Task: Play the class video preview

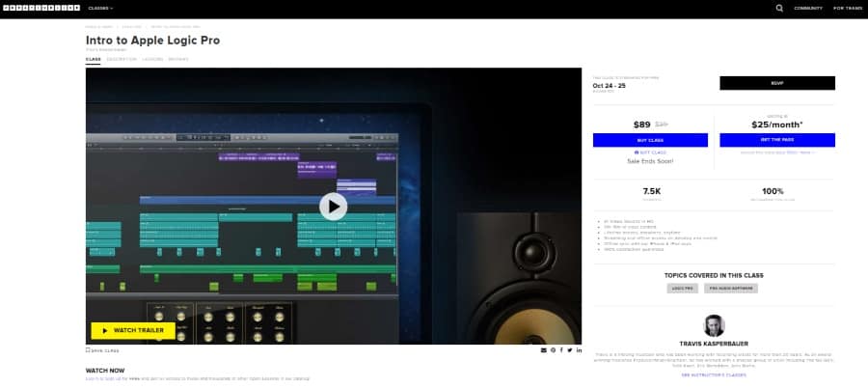Action: pos(334,207)
